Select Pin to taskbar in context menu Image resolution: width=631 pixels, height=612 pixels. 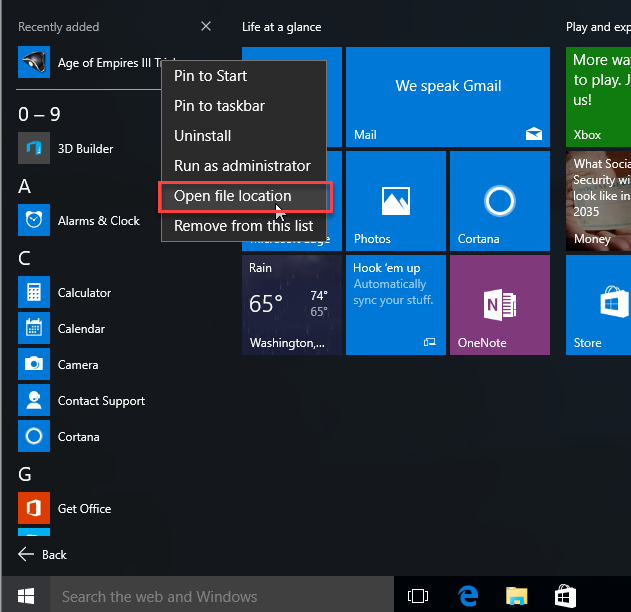point(244,106)
